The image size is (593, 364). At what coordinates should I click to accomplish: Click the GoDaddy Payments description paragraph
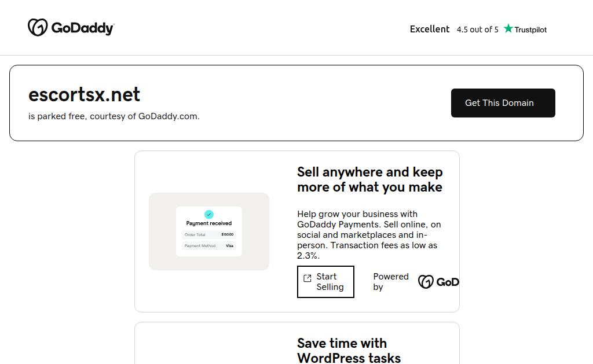coord(368,234)
